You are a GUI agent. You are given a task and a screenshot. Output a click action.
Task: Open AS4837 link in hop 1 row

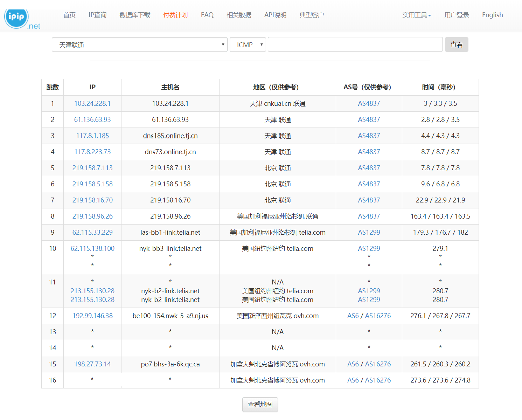tap(369, 104)
